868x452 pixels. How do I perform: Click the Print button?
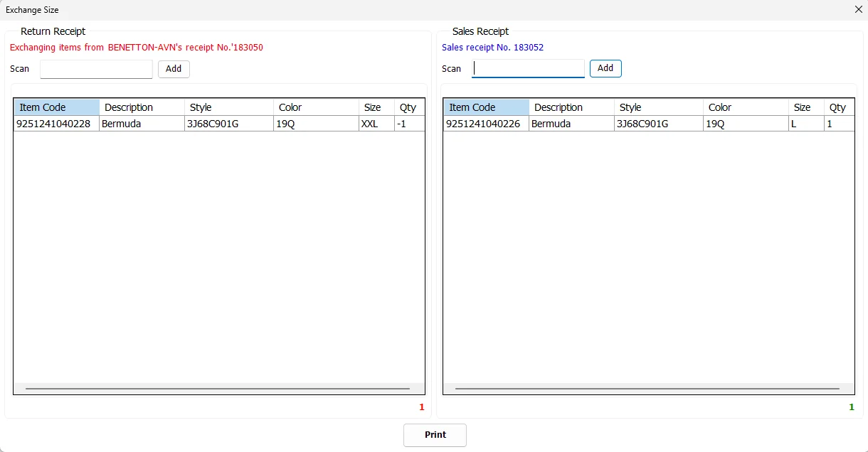[435, 435]
